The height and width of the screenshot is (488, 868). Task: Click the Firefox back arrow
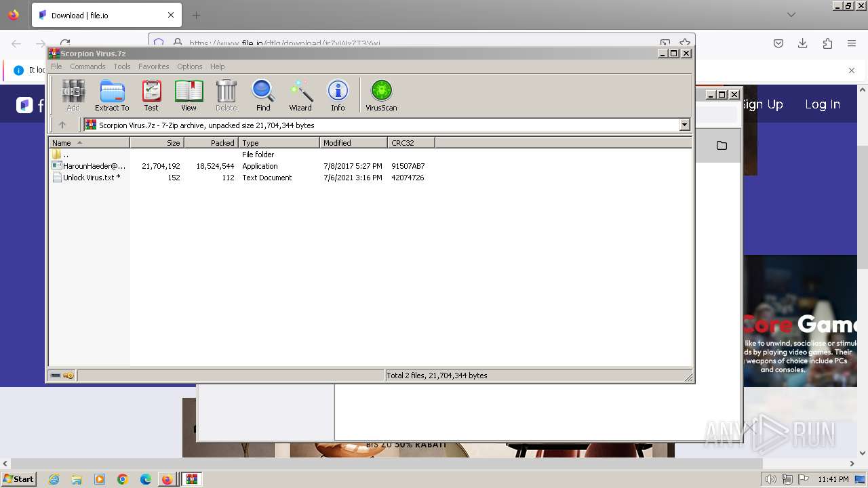point(16,43)
